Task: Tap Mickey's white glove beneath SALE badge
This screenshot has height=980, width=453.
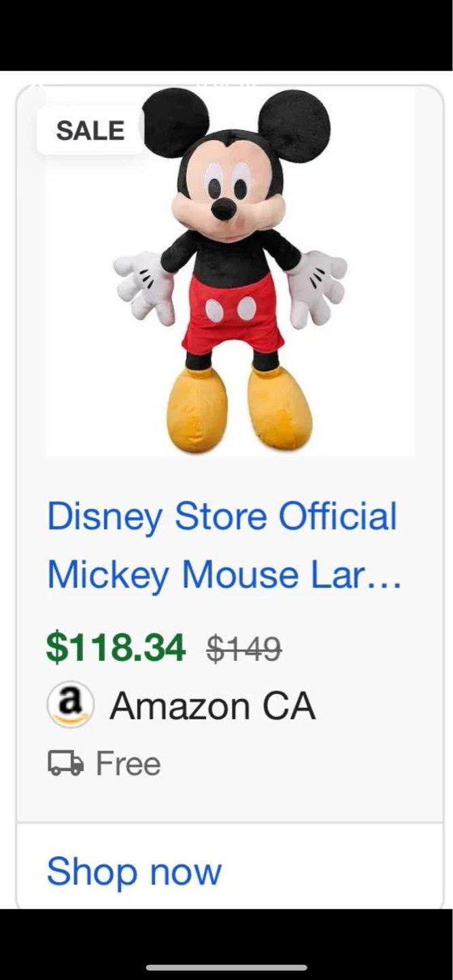Action: 144,286
